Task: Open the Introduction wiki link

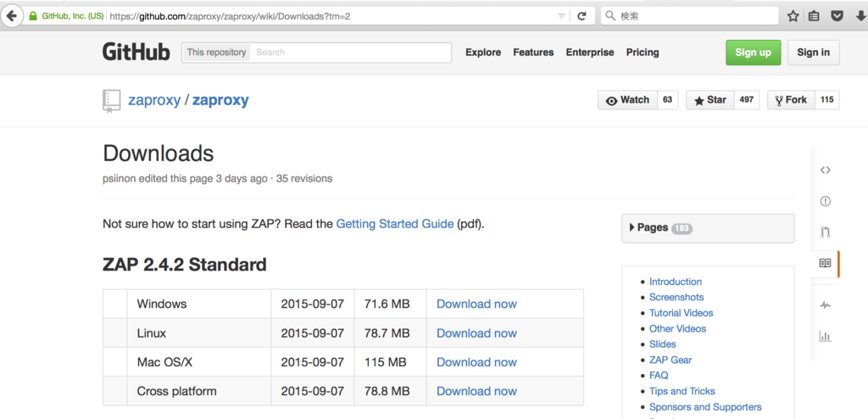Action: point(676,282)
